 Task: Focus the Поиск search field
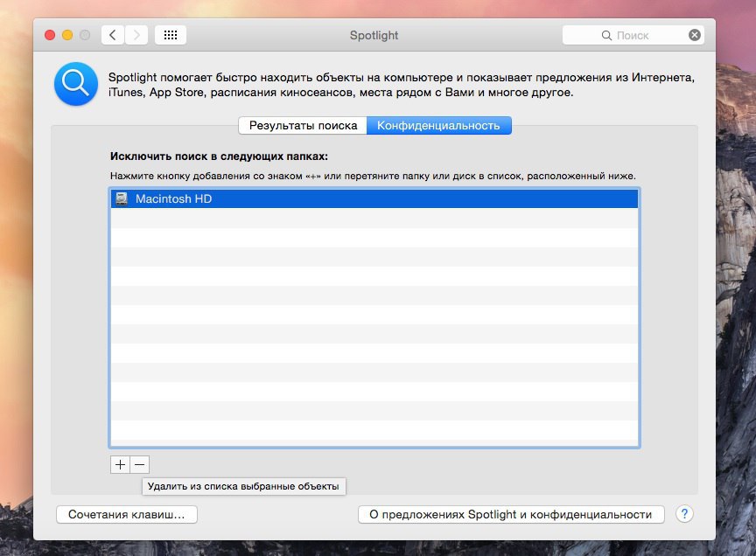coord(633,35)
